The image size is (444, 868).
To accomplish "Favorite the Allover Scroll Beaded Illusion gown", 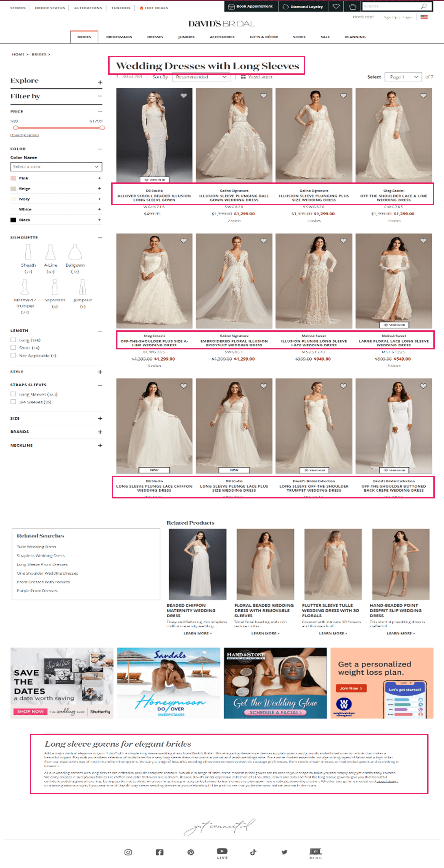I will [184, 96].
